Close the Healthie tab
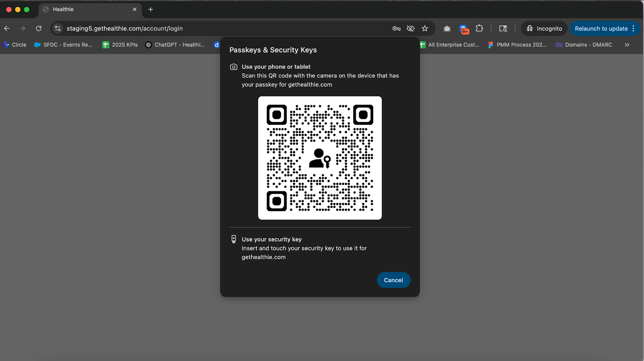 tap(134, 9)
